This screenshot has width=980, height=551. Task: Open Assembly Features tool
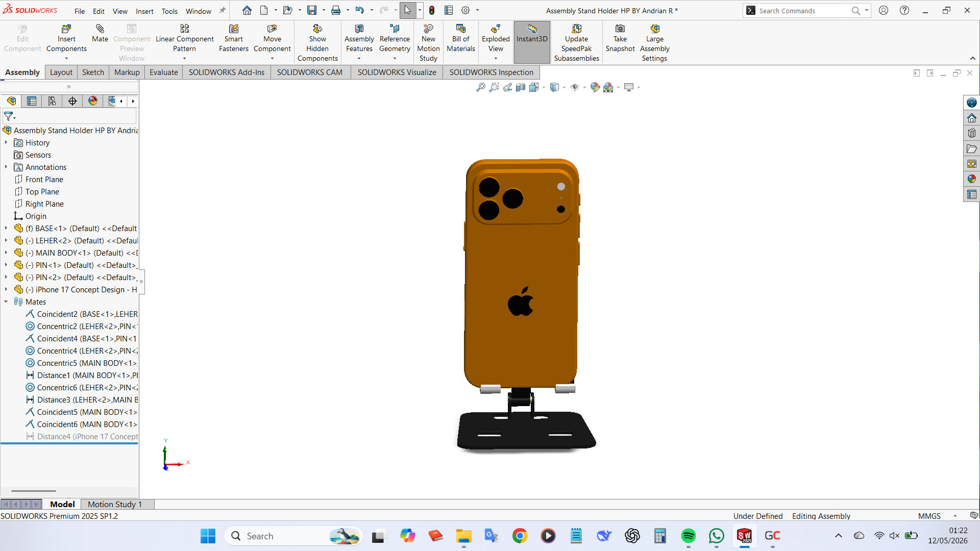(359, 38)
